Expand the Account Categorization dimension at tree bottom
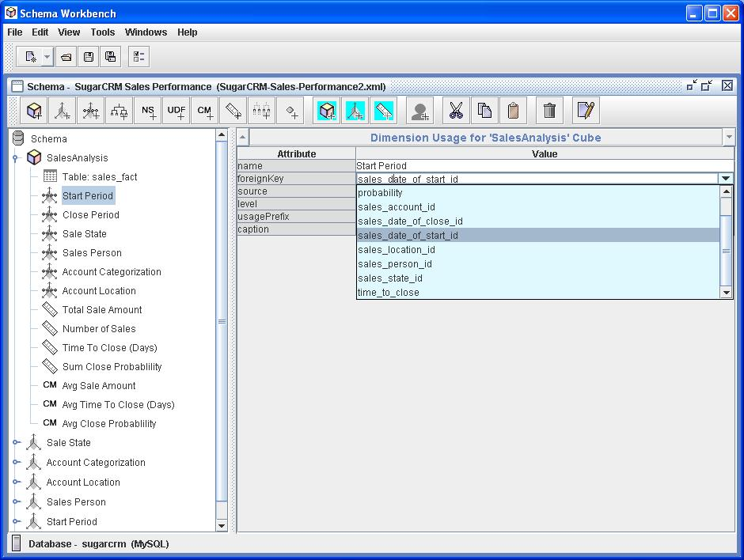Viewport: 744px width, 560px height. coord(15,463)
